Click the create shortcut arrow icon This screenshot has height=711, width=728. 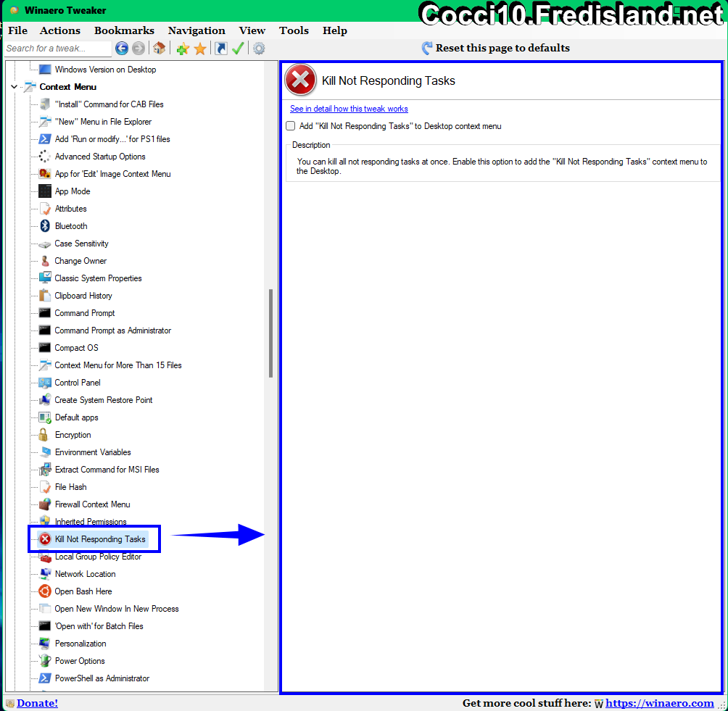pos(221,49)
